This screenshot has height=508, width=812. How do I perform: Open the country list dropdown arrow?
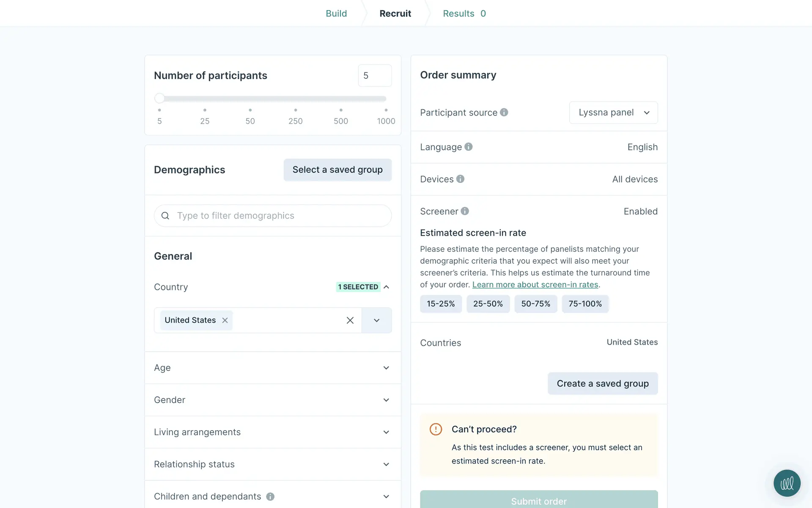coord(376,320)
